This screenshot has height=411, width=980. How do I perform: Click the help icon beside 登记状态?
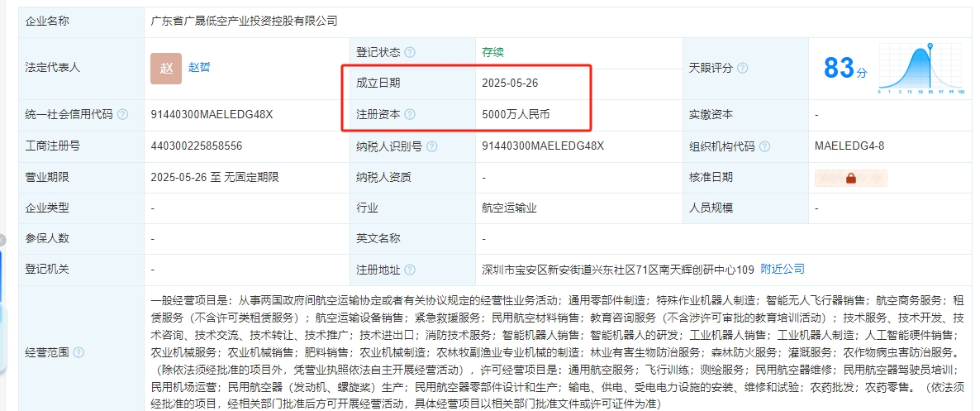click(x=410, y=52)
